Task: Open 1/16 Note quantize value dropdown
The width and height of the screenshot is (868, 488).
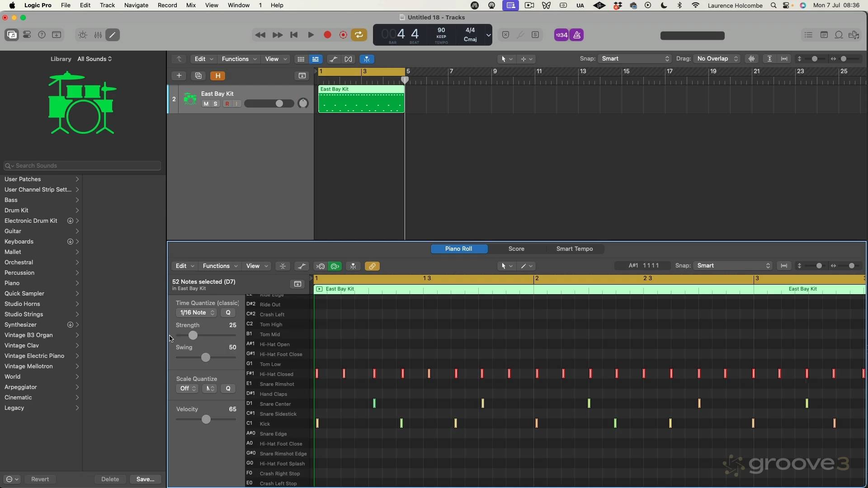Action: coord(197,313)
